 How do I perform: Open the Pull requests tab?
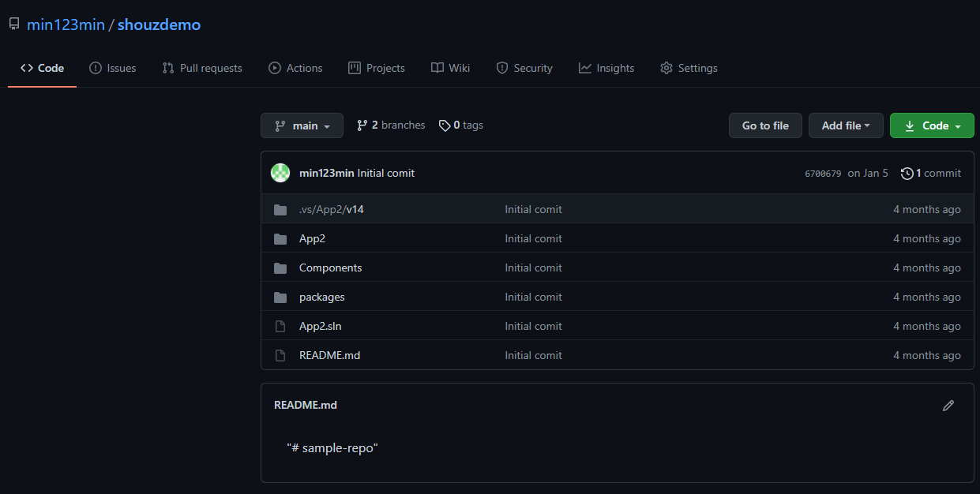click(202, 68)
